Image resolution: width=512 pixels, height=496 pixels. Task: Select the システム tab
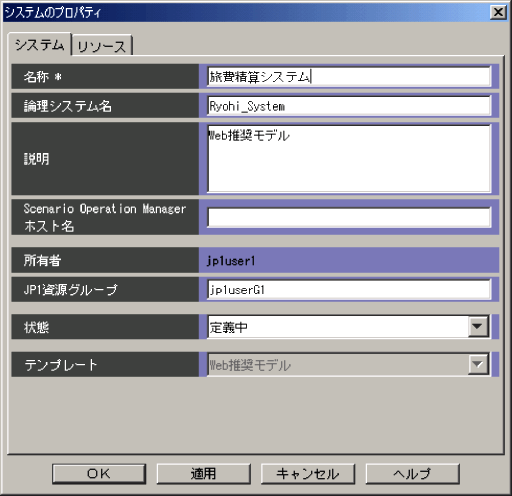pyautogui.click(x=39, y=44)
